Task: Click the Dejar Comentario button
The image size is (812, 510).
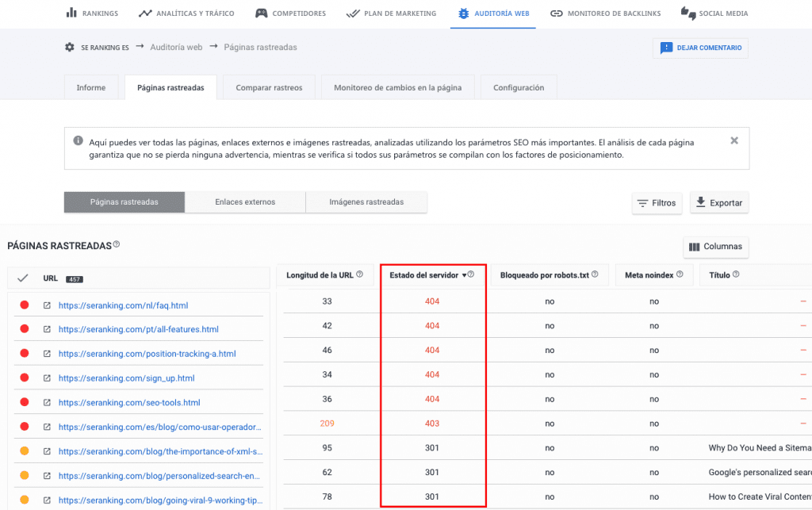Action: pyautogui.click(x=700, y=48)
